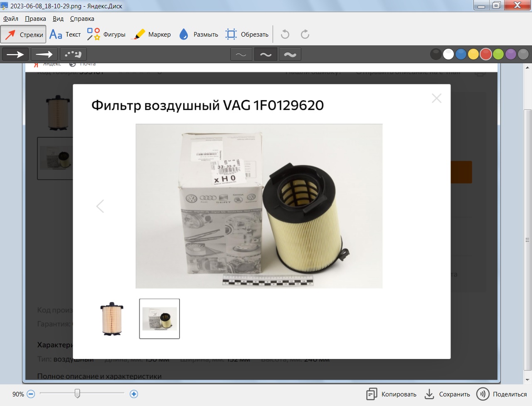532x406 pixels.
Task: Pick the purple color swatch
Action: coord(511,54)
